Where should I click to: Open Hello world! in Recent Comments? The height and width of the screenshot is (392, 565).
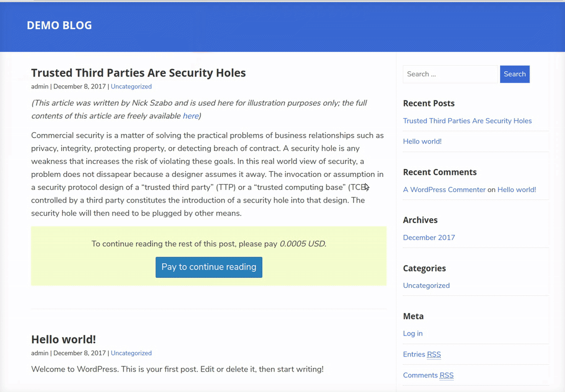pyautogui.click(x=516, y=189)
